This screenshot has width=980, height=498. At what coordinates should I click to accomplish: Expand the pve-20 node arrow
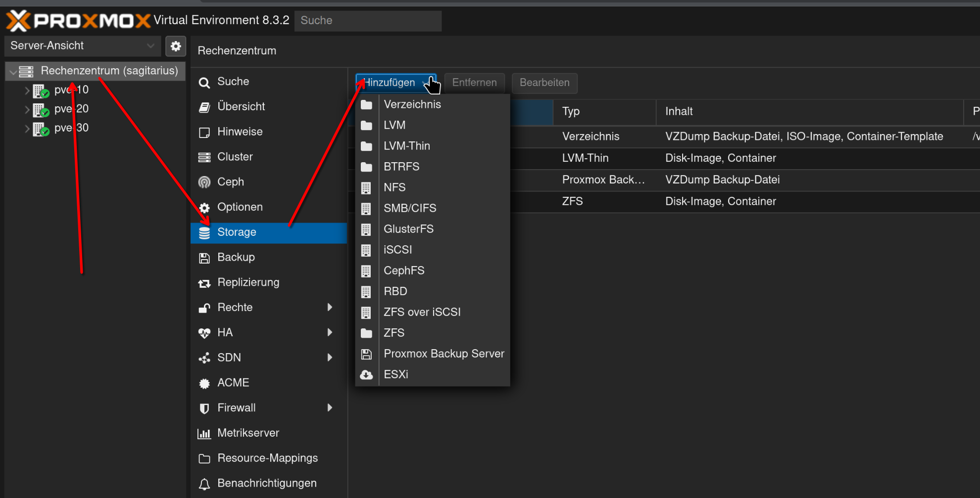pyautogui.click(x=27, y=110)
